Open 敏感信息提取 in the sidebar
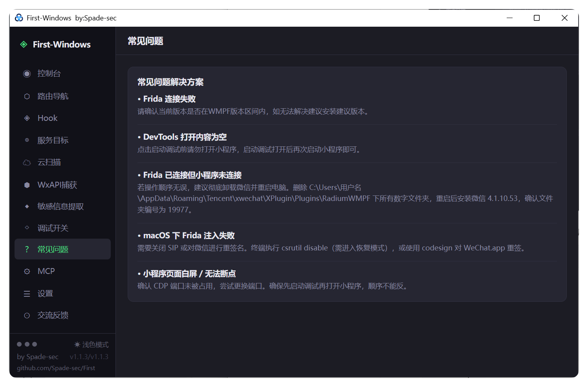This screenshot has width=588, height=387. pos(62,206)
